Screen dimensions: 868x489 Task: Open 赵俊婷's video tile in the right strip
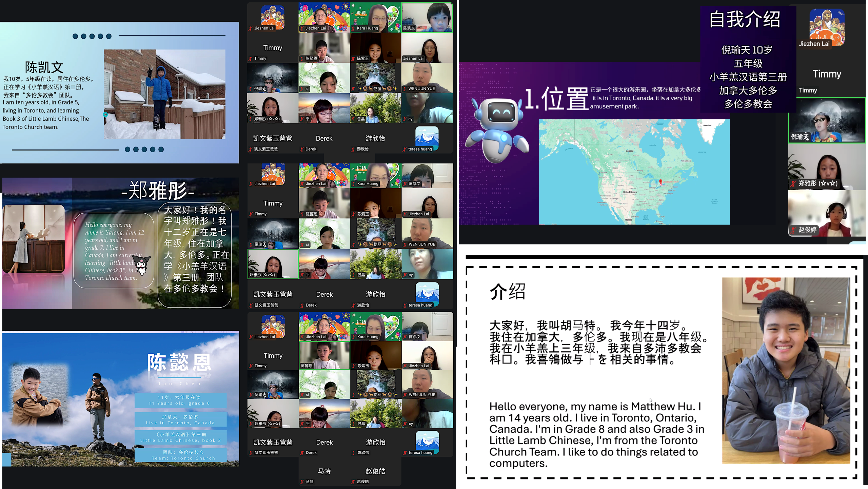click(827, 213)
